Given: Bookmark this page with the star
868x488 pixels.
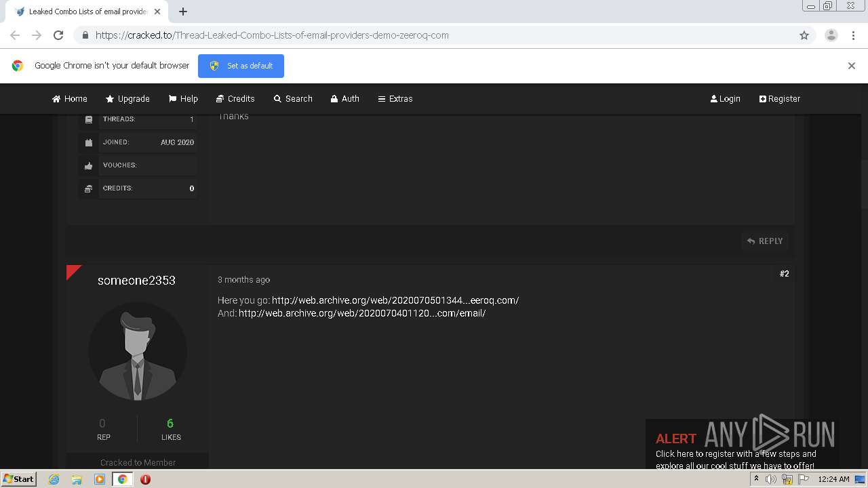Looking at the screenshot, I should 804,35.
